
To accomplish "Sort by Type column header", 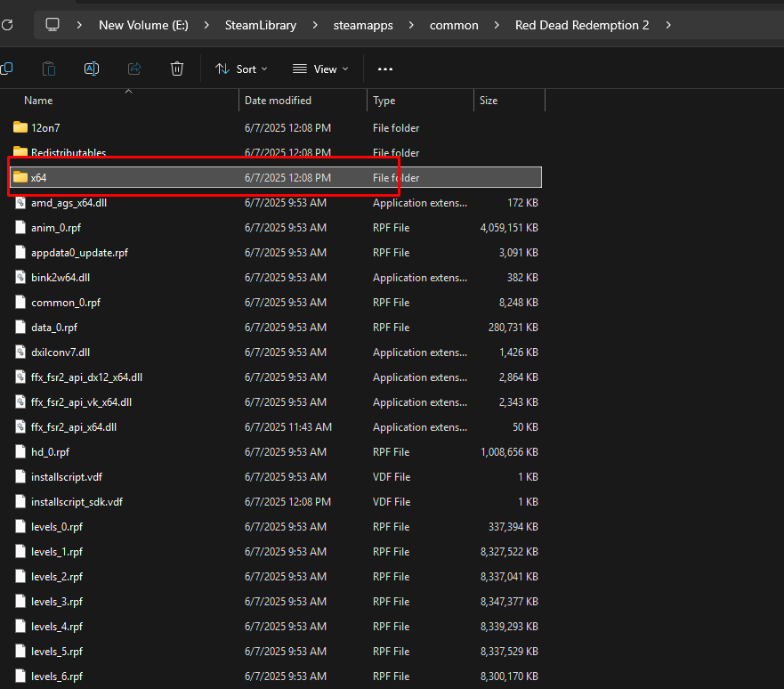I will point(384,101).
